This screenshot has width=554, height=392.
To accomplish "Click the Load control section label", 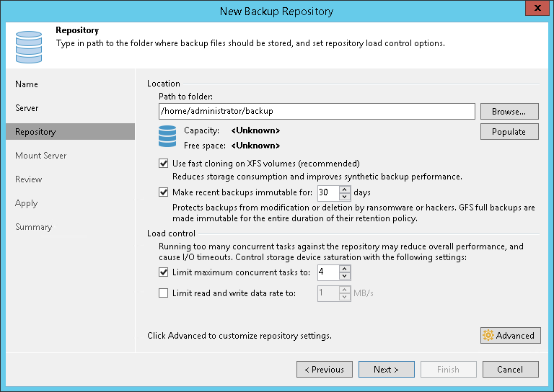I will pyautogui.click(x=172, y=233).
